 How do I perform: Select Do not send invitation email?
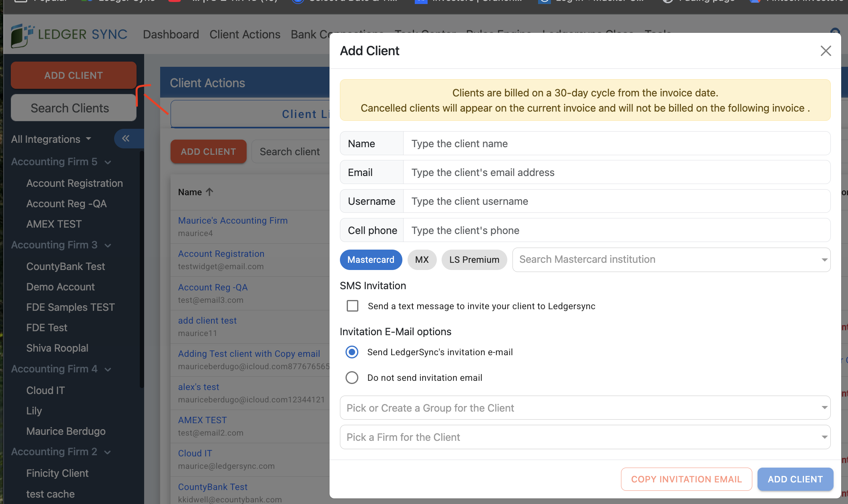coord(352,378)
